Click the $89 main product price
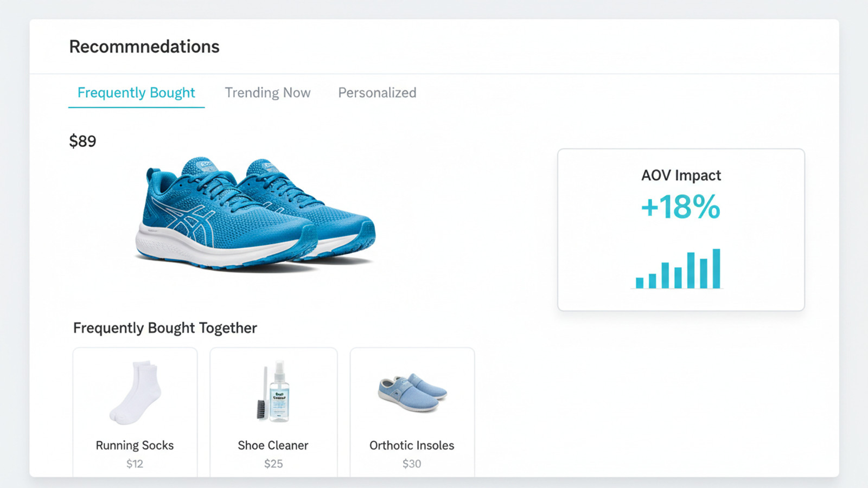The width and height of the screenshot is (868, 488). pyautogui.click(x=82, y=142)
